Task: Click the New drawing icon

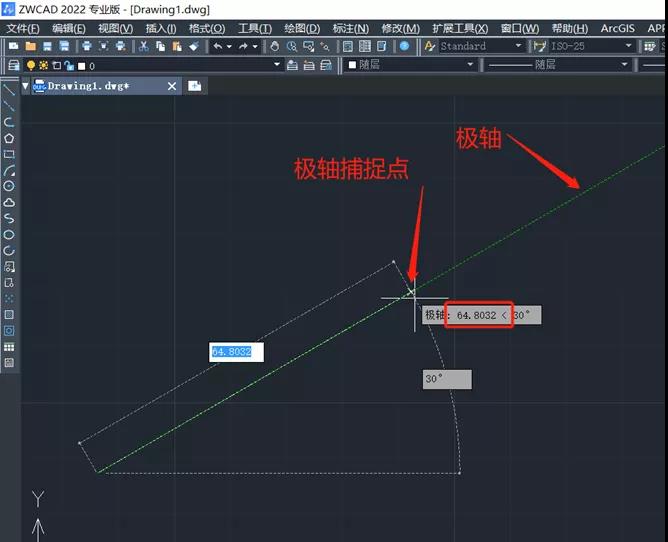Action: point(14,46)
